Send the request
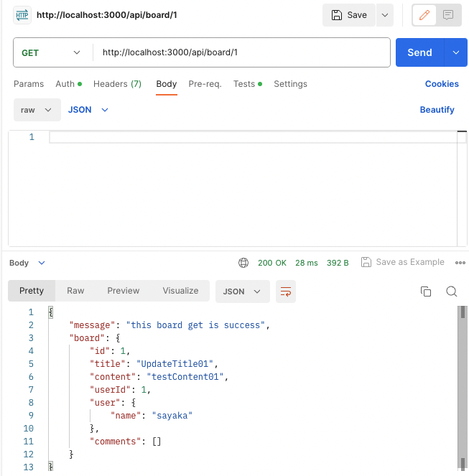This screenshot has width=469, height=476. click(419, 52)
